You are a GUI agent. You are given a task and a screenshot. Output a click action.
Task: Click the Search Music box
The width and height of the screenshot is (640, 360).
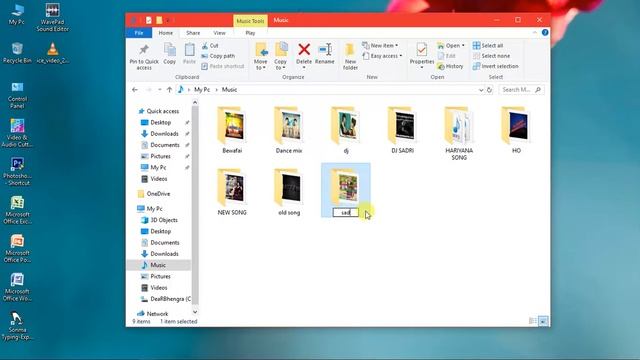[521, 90]
